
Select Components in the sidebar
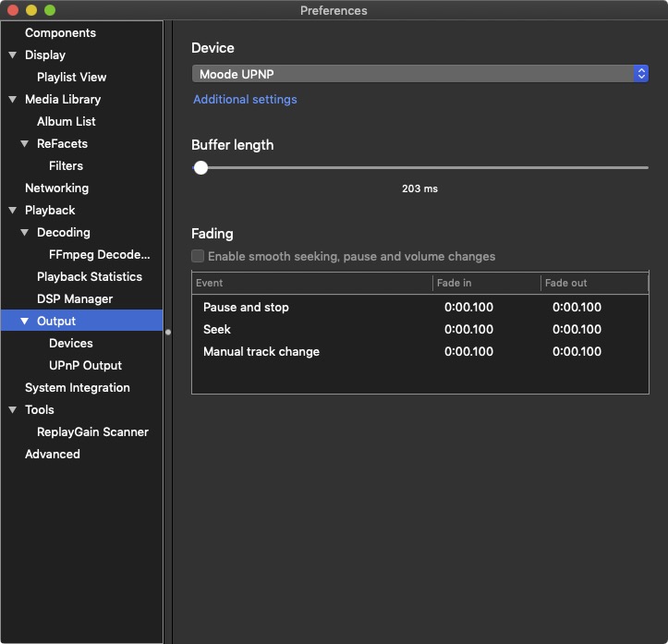coord(60,33)
